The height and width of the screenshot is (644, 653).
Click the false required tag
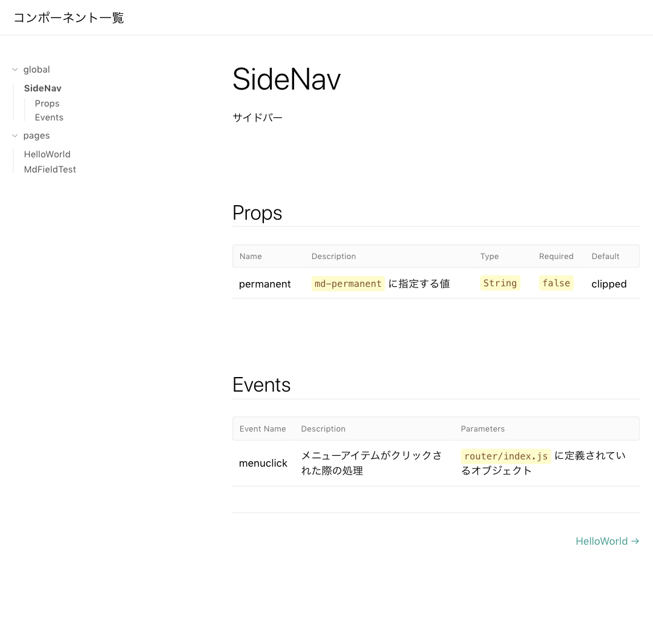tap(556, 283)
